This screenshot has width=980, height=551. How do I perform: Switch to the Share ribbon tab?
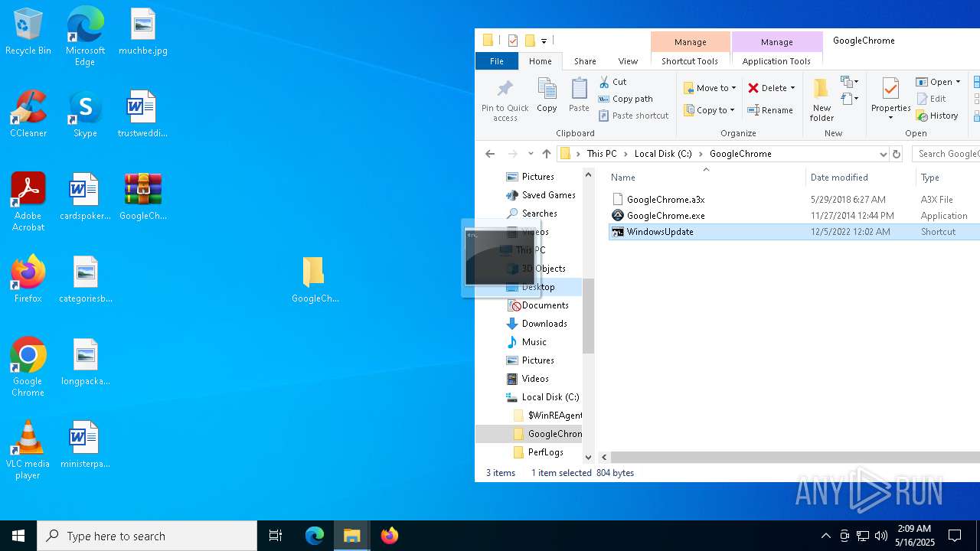pyautogui.click(x=585, y=61)
